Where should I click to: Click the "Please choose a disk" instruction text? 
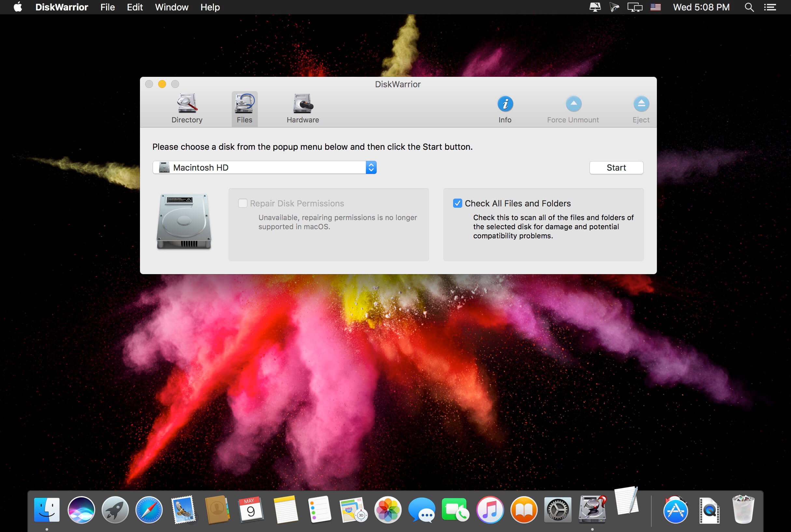[x=312, y=147]
